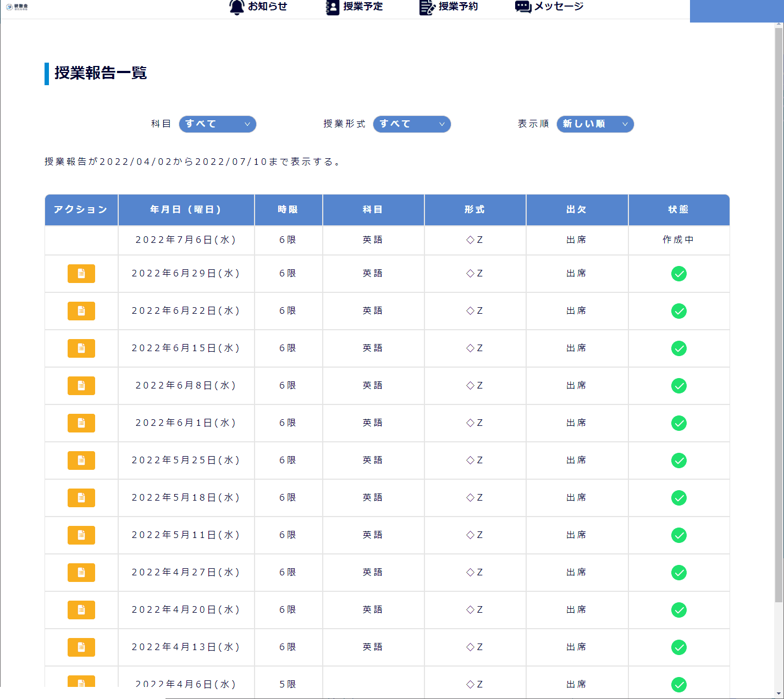Open report document for 2022年6月22日
Viewport: 784px width, 699px height.
[81, 311]
